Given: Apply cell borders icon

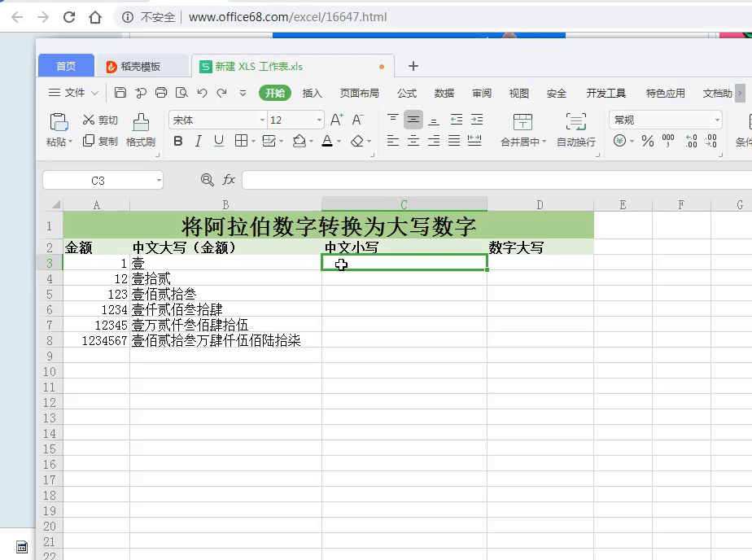Looking at the screenshot, I should (241, 141).
